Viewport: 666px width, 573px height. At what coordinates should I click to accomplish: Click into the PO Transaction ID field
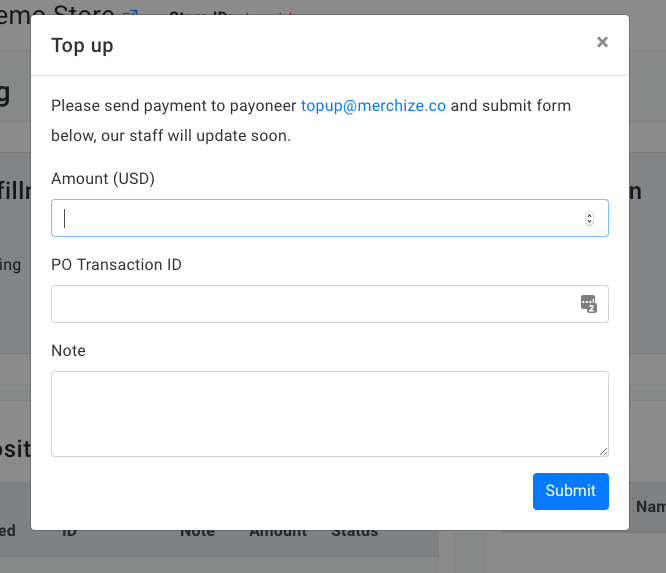(x=330, y=304)
